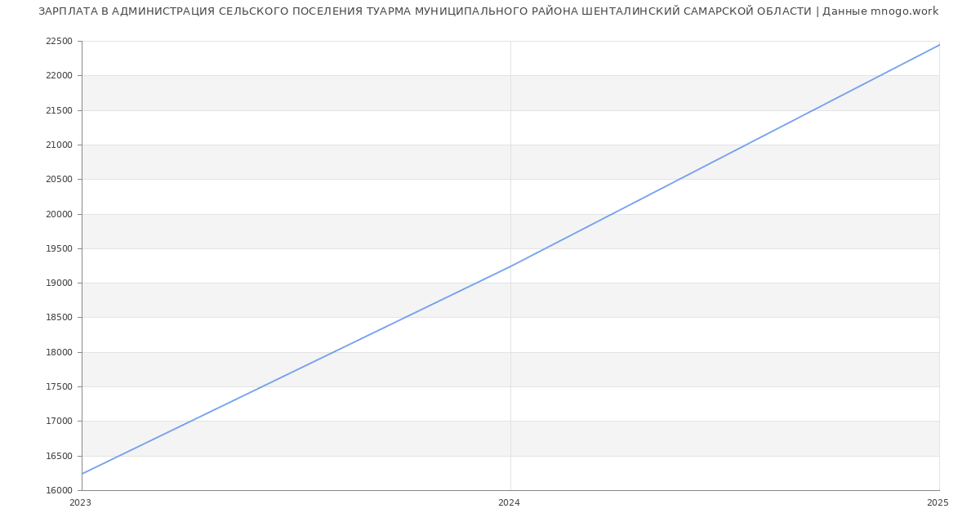The width and height of the screenshot is (980, 531).
Task: Click the 18500 y-axis label
Action: (x=58, y=318)
